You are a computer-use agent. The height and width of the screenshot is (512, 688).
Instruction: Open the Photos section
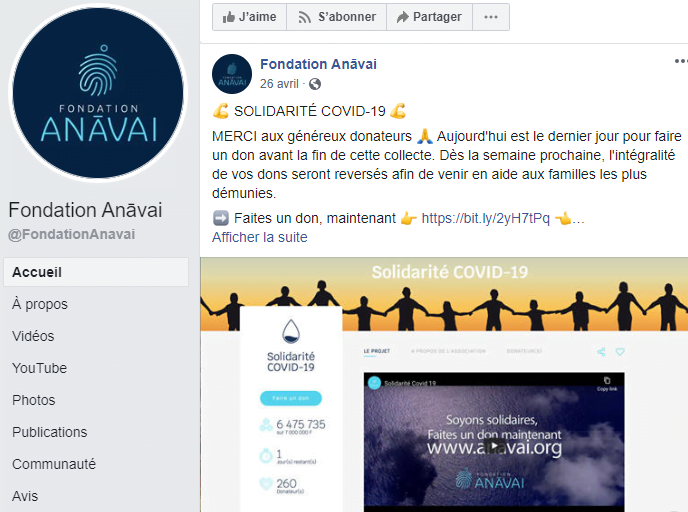tap(34, 400)
